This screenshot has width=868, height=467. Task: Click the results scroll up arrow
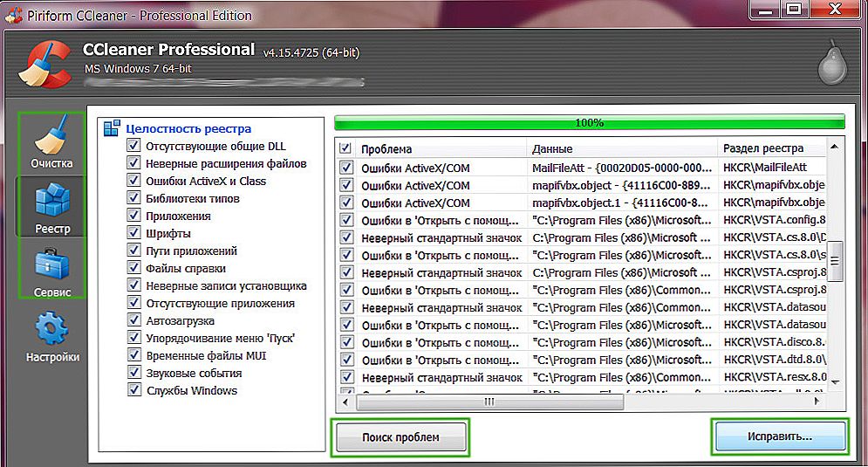(835, 148)
